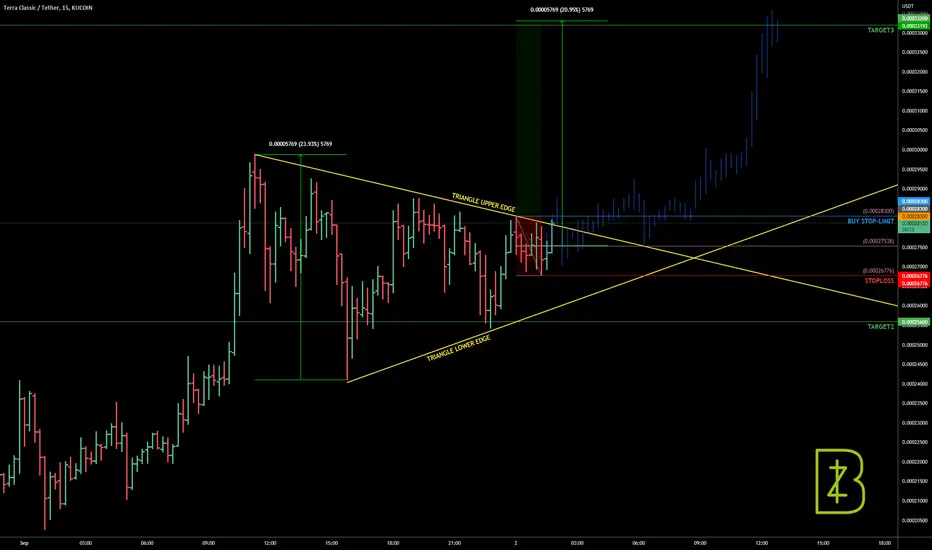The height and width of the screenshot is (550, 932).
Task: Click the (0.00026776) level value in parentheses
Action: click(878, 271)
